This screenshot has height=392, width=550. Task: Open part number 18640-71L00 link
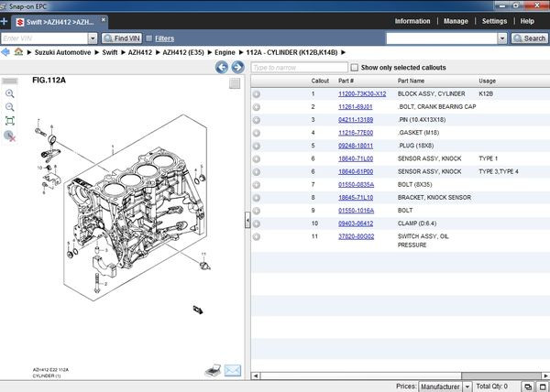[356, 158]
